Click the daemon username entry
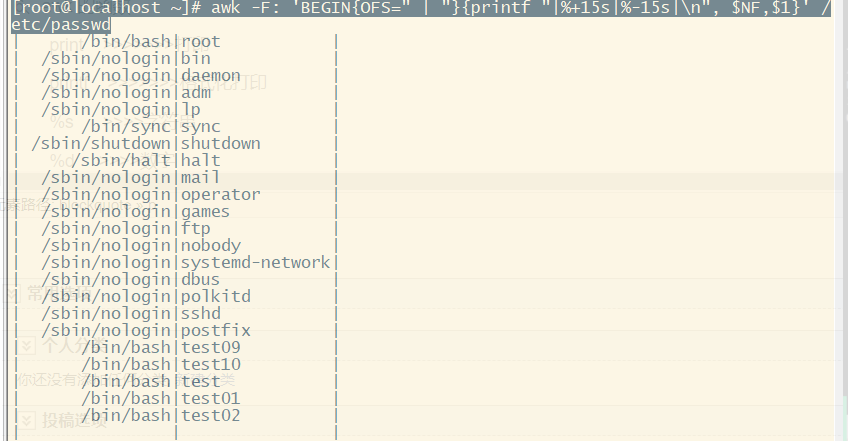 [x=211, y=76]
